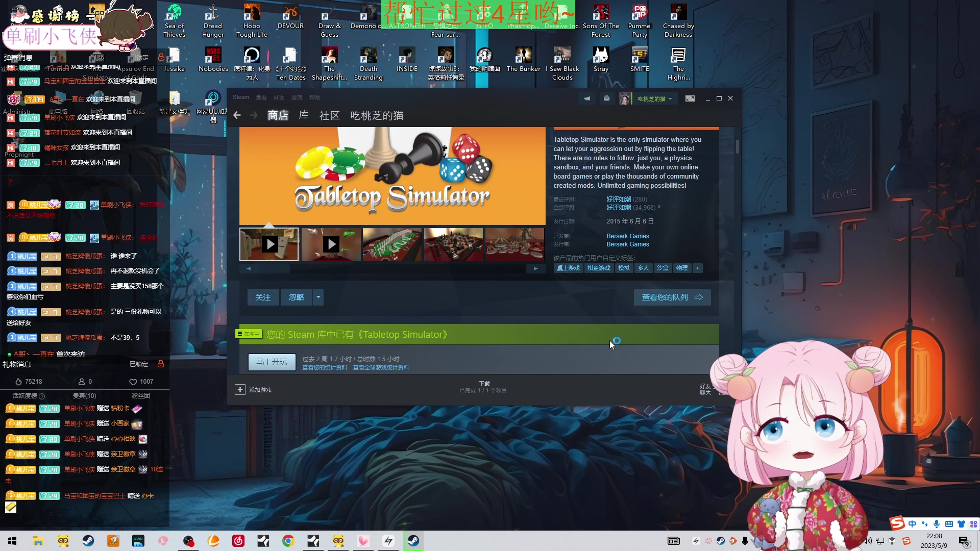Select Sons Of The Forest desktop icon

pos(601,21)
